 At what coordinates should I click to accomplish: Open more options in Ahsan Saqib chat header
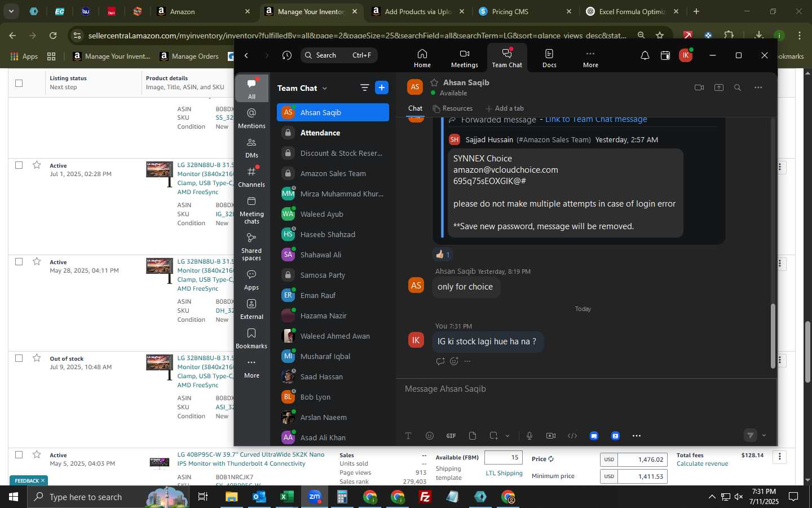click(x=758, y=87)
